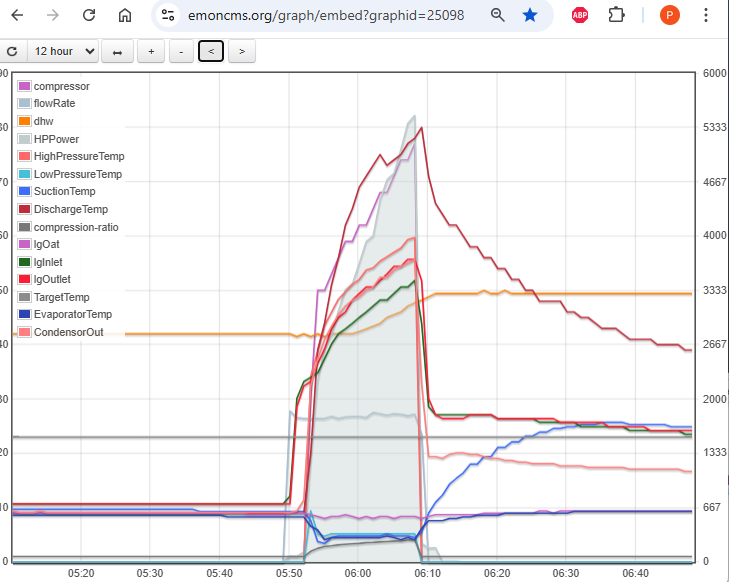This screenshot has width=729, height=582.
Task: Go to the browser home page
Action: pyautogui.click(x=124, y=16)
